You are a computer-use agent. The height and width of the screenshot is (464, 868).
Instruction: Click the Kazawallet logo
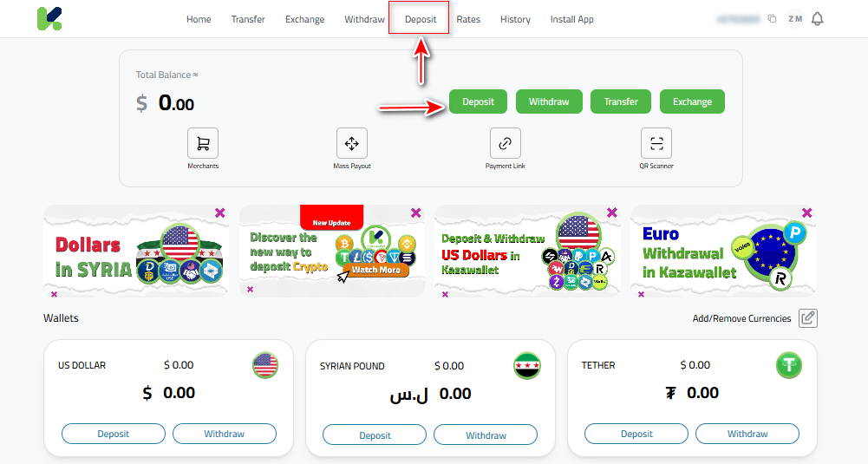pos(49,19)
